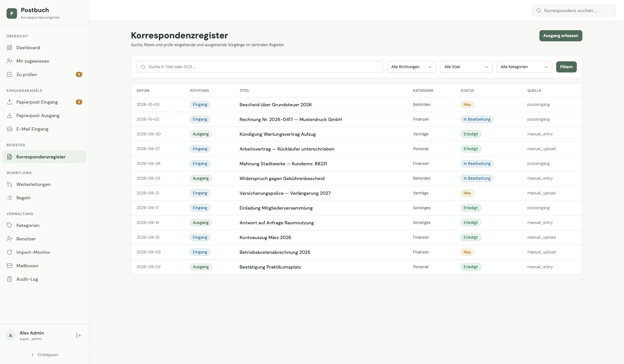
Task: Click the Papierpost Eingang upload icon
Action: click(x=10, y=102)
